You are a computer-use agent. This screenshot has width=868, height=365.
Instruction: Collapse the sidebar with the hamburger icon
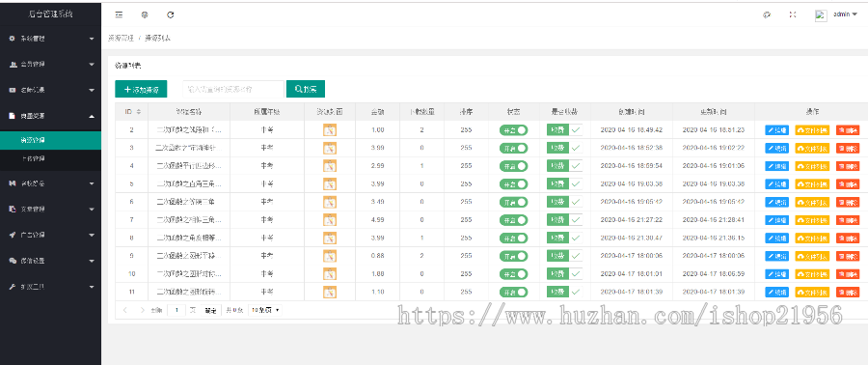coord(119,14)
